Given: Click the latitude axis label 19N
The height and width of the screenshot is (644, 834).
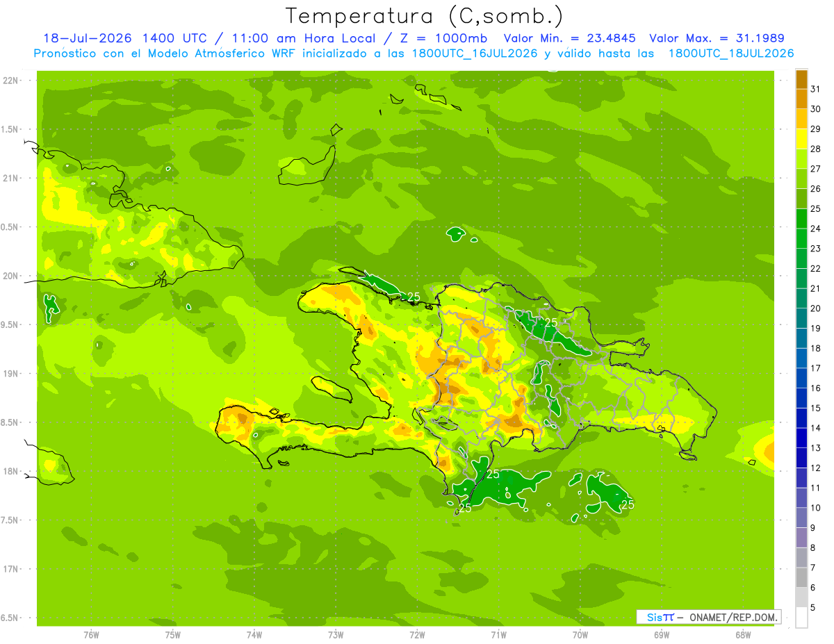Looking at the screenshot, I should (x=12, y=374).
